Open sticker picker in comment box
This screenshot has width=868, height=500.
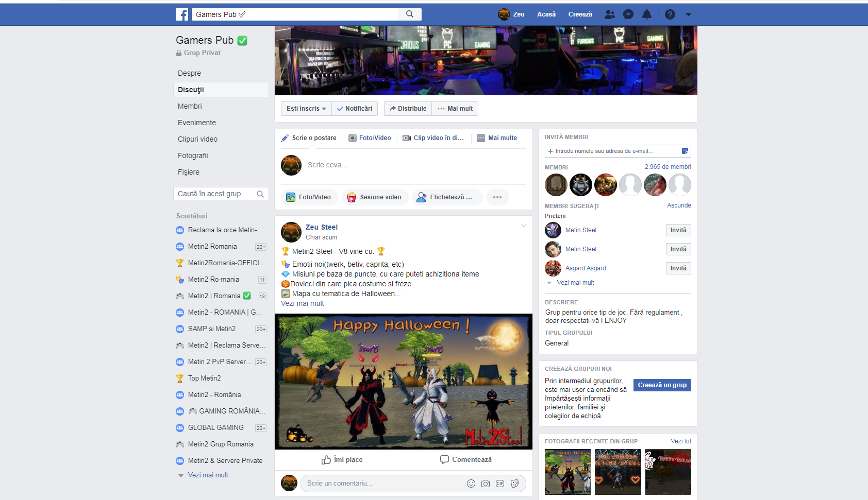pyautogui.click(x=514, y=484)
